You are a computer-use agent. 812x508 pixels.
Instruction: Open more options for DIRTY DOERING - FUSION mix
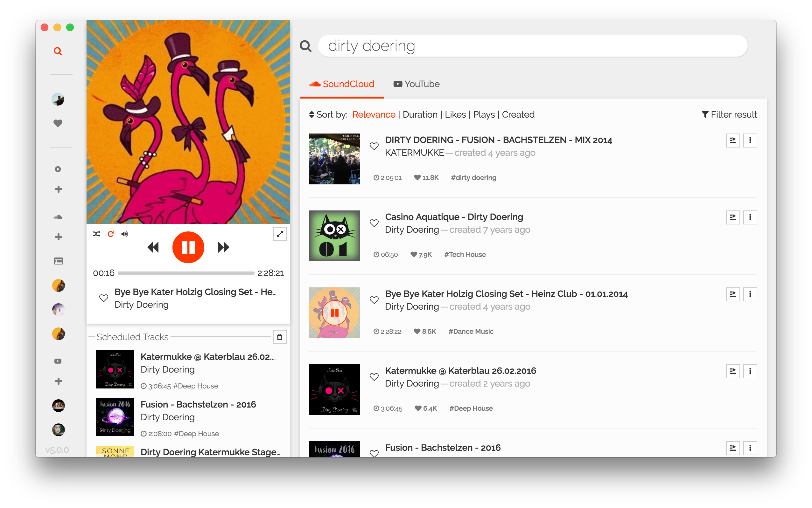(750, 141)
